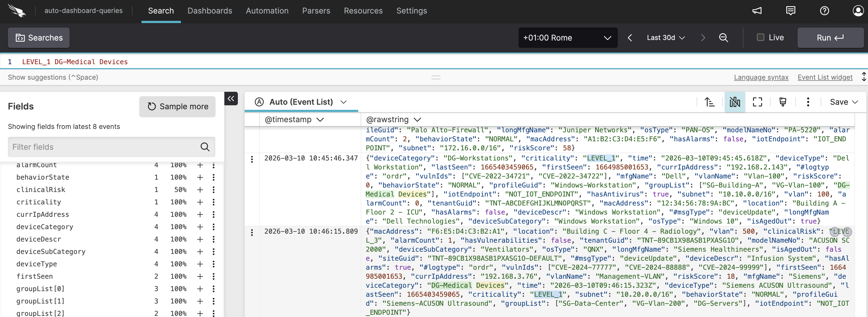The image size is (868, 317).
Task: Click the Run button
Action: click(830, 38)
